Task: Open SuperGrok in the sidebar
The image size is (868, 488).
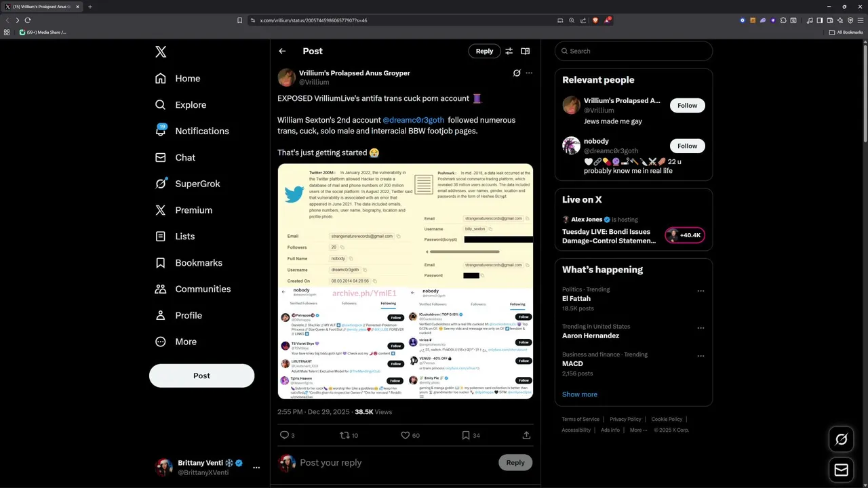Action: 187,184
